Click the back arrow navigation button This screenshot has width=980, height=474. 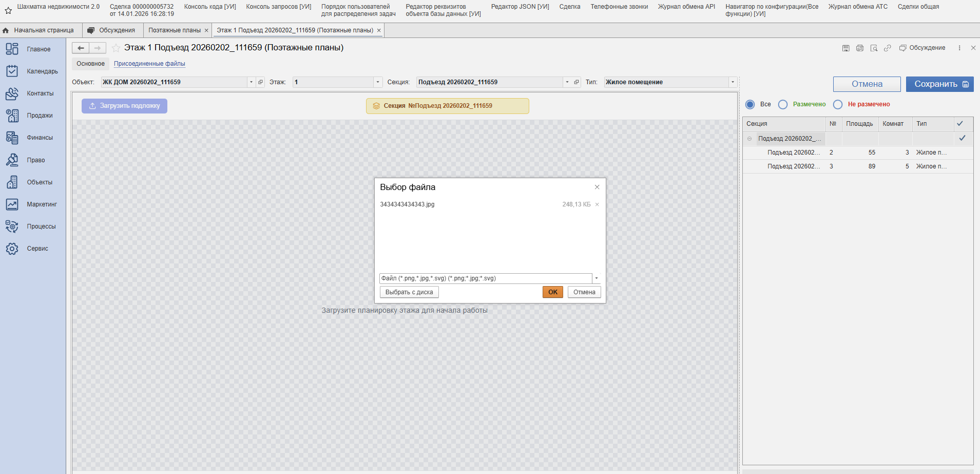[81, 48]
